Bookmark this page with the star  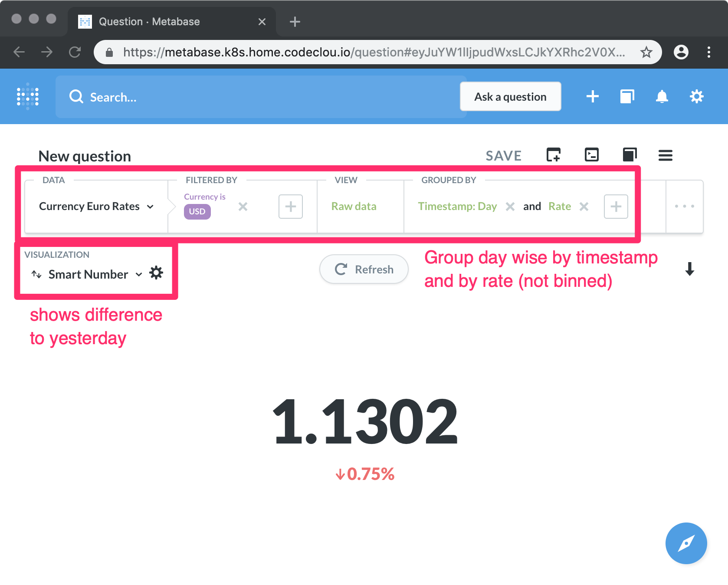click(646, 52)
